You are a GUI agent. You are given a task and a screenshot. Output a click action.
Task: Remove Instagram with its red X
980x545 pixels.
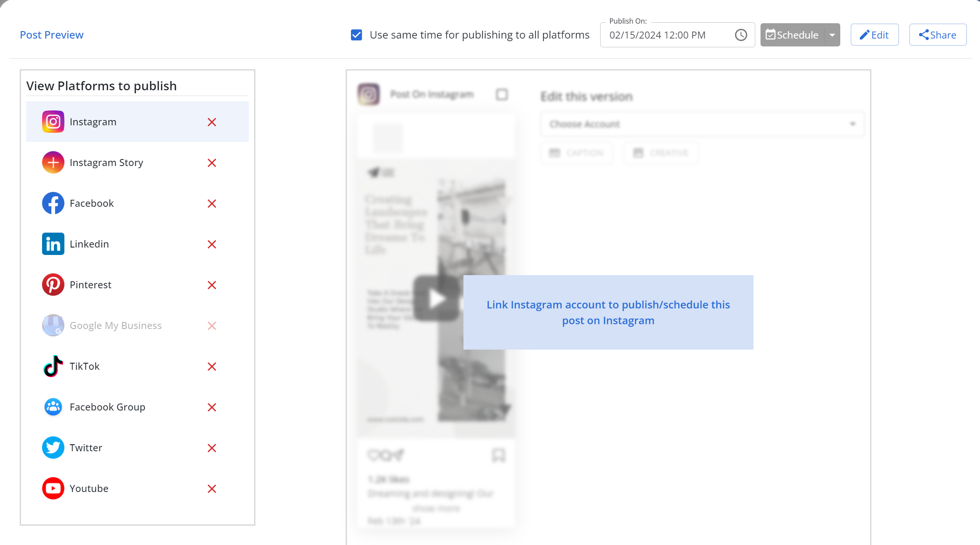212,122
